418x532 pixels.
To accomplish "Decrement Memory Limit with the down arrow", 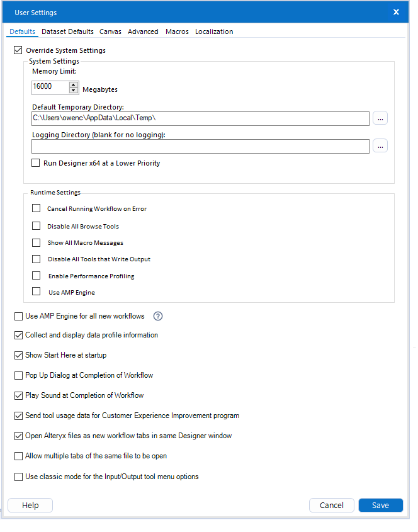I will click(74, 91).
